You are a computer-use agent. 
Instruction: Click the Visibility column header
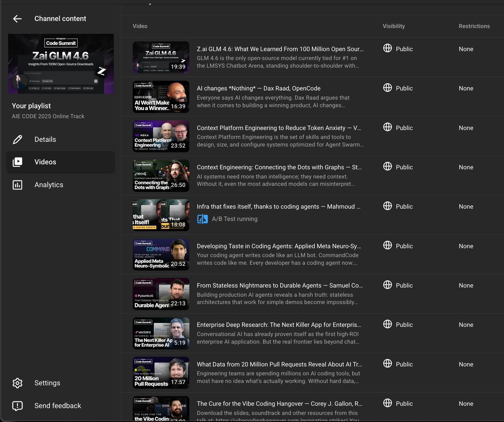tap(394, 26)
